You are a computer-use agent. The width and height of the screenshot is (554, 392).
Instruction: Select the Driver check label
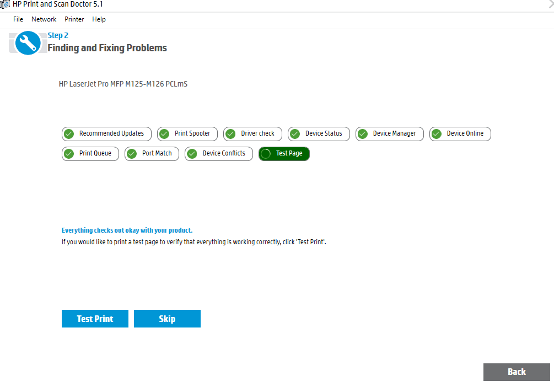[257, 133]
